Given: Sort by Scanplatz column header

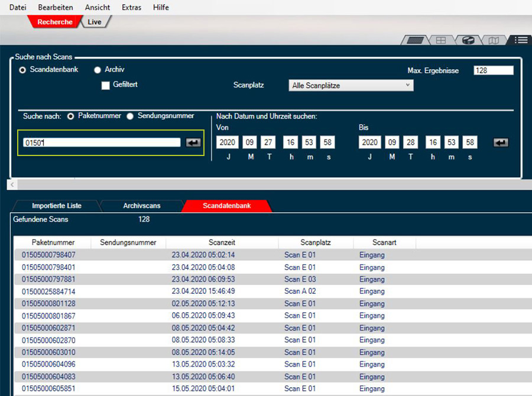Looking at the screenshot, I should pos(316,242).
